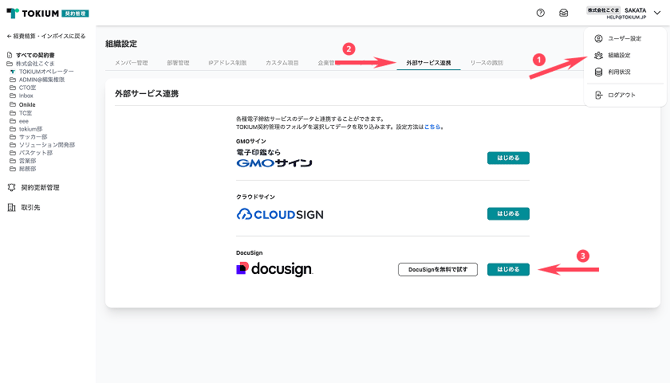Screen dimensions: 670x383
Task: Open 取引先 in the sidebar
Action: (x=30, y=208)
